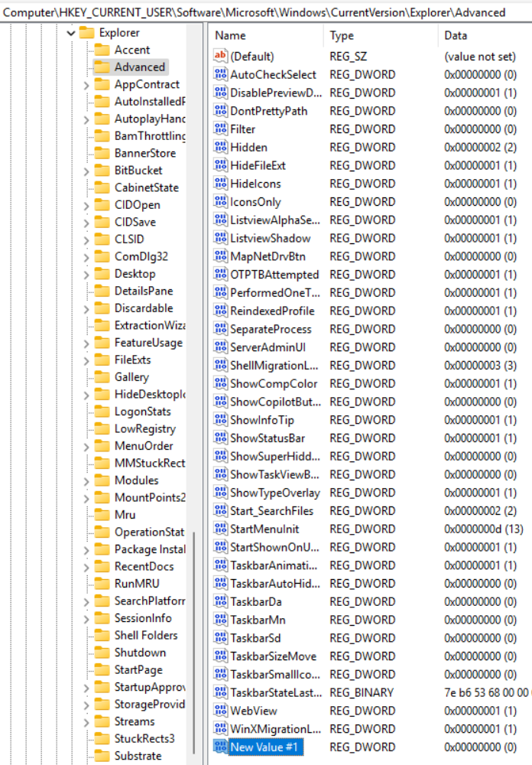Viewport: 532px width, 765px height.
Task: Expand the AppContract key
Action: pos(86,85)
